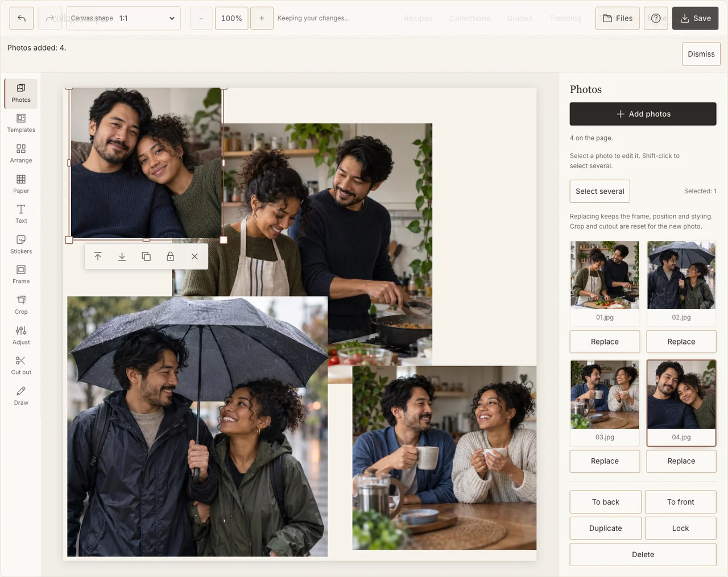Click the Lock button in Photos panel

[x=681, y=528]
